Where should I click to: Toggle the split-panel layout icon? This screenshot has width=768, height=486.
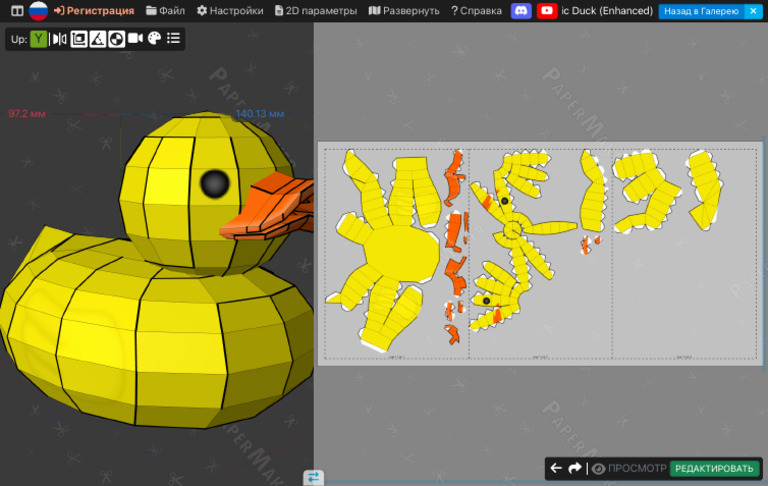pyautogui.click(x=17, y=10)
